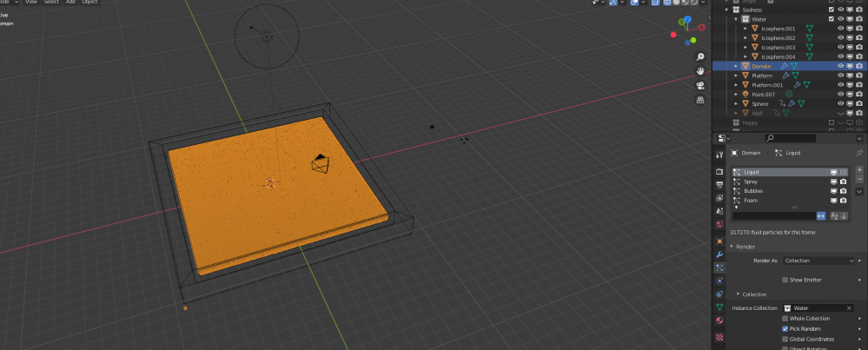Screen dimensions: 868x350
Task: Click the pan view hand gizmo
Action: click(x=700, y=70)
